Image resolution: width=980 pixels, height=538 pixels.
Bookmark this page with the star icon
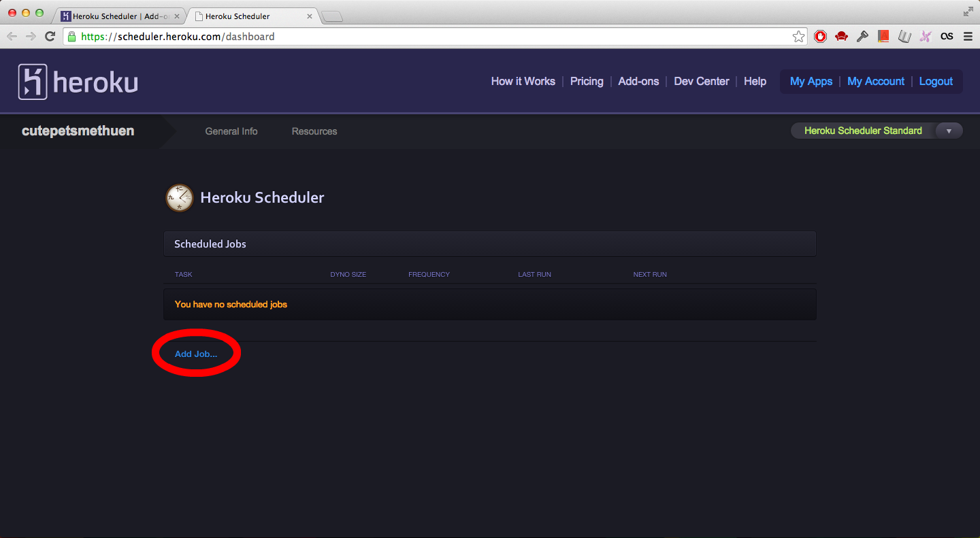coord(798,37)
